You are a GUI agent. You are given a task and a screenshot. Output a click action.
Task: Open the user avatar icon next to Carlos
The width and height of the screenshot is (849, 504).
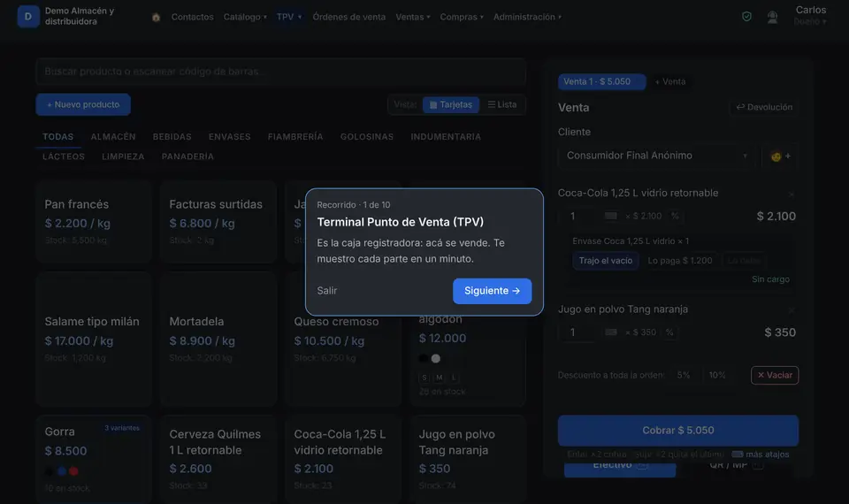point(773,18)
